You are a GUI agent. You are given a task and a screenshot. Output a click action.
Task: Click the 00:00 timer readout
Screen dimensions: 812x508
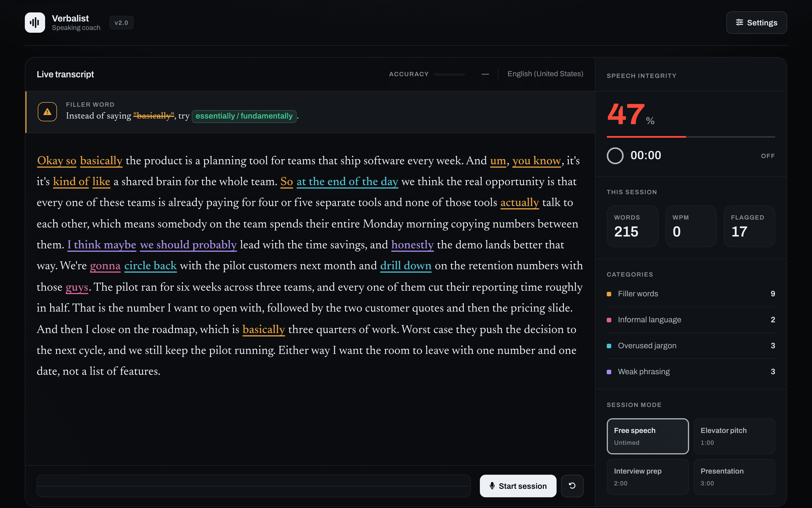[x=646, y=156]
